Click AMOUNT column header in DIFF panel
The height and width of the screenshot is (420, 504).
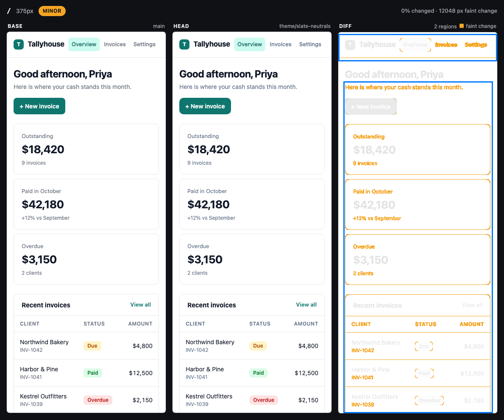tap(471, 324)
